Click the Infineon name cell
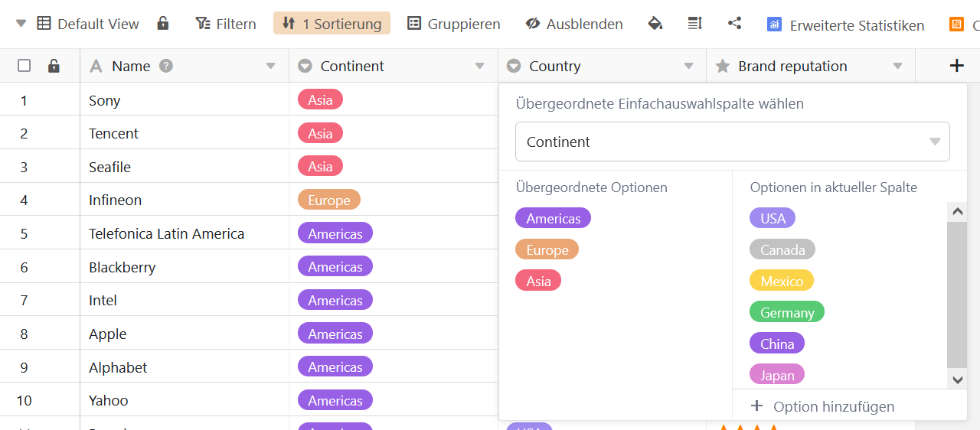This screenshot has height=430, width=980. (185, 200)
